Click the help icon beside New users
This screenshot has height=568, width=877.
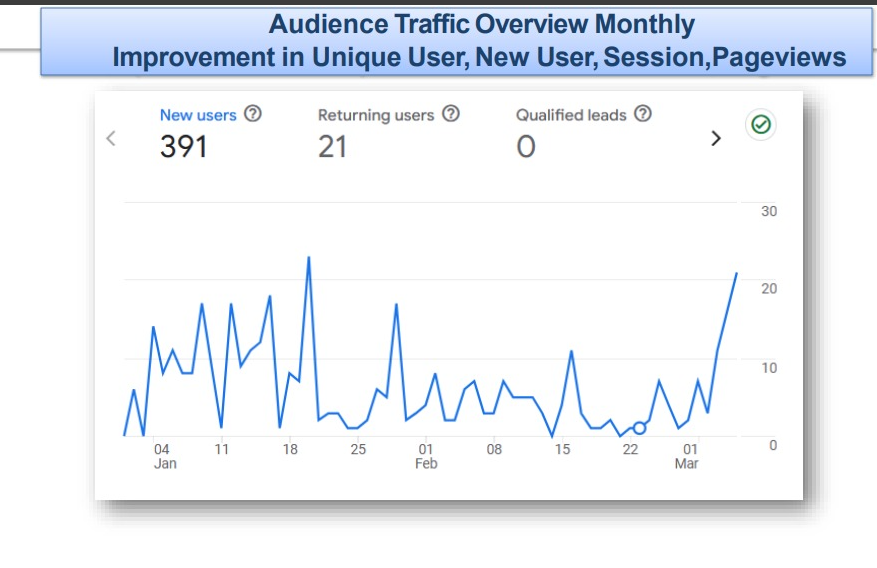click(253, 114)
